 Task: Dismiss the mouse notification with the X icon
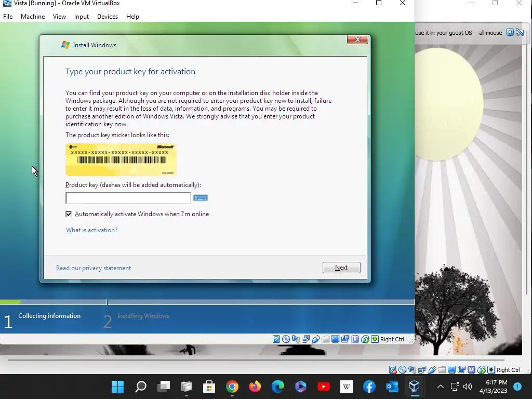510,32
